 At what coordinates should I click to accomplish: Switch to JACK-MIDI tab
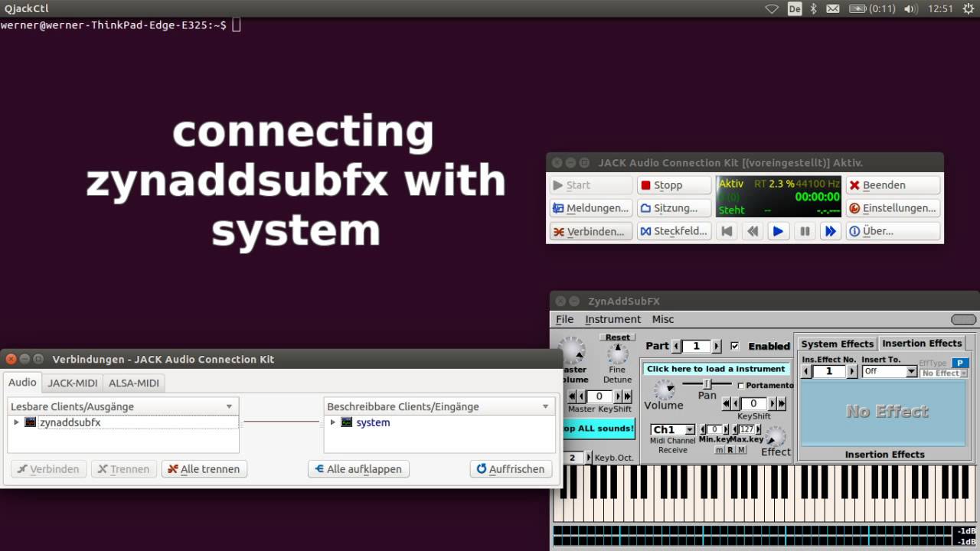coord(72,383)
